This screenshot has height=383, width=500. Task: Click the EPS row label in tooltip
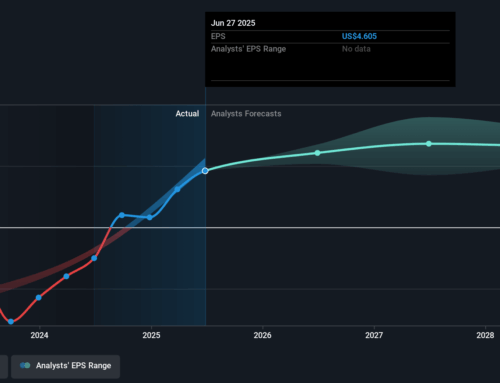pyautogui.click(x=218, y=36)
